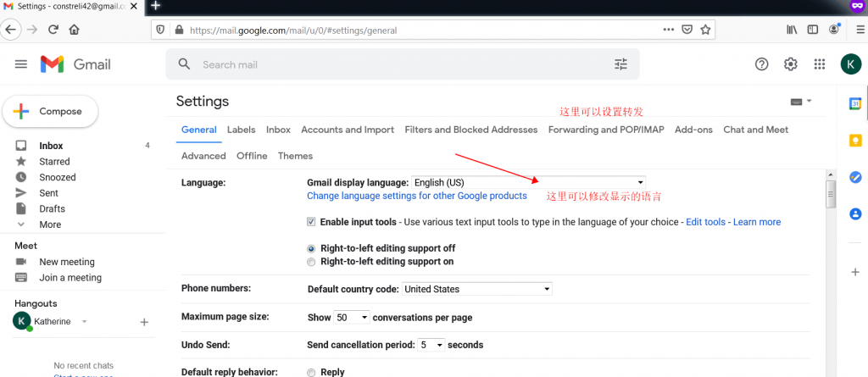Switch to Labels settings tab
Viewport: 868px width, 377px height.
tap(242, 130)
